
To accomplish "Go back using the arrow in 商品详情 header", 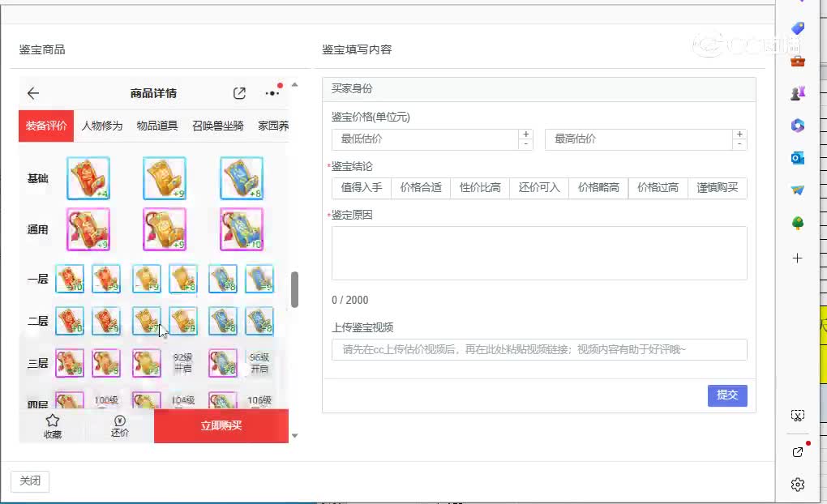I will 33,93.
